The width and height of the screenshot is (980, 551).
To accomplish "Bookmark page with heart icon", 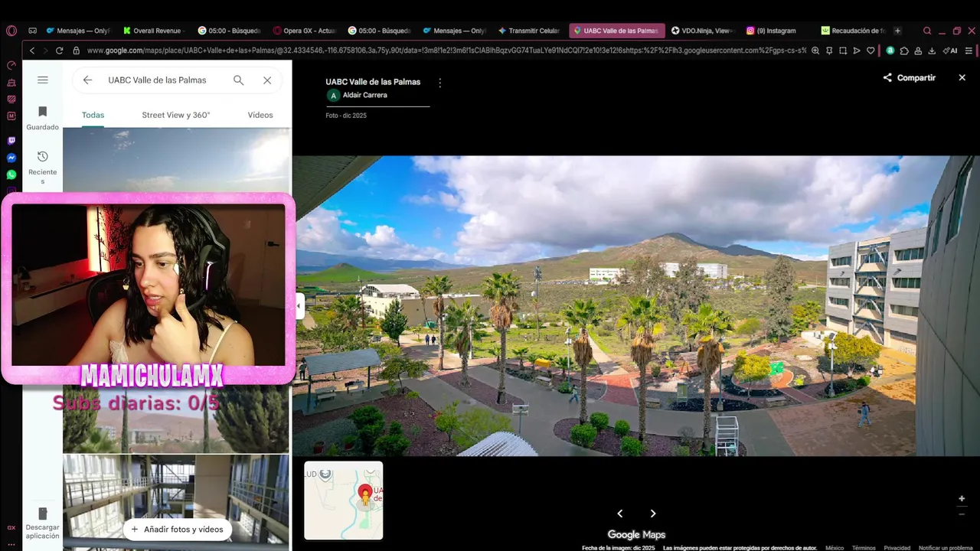I will pyautogui.click(x=871, y=51).
